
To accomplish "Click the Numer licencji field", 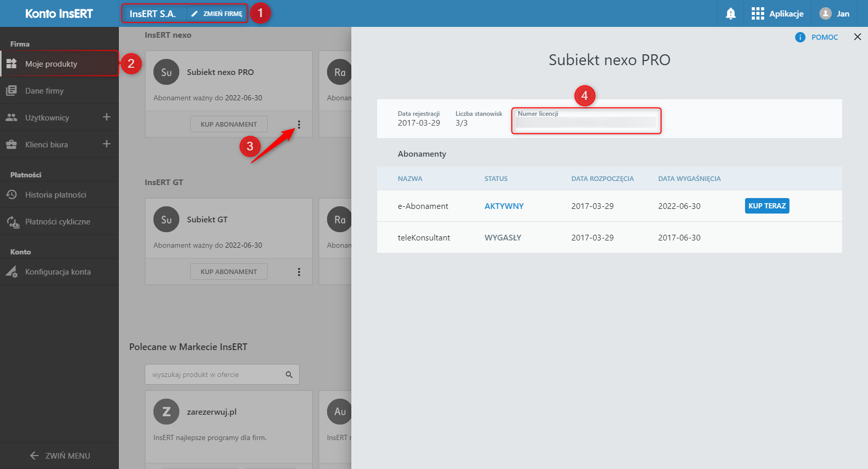I will coord(586,120).
